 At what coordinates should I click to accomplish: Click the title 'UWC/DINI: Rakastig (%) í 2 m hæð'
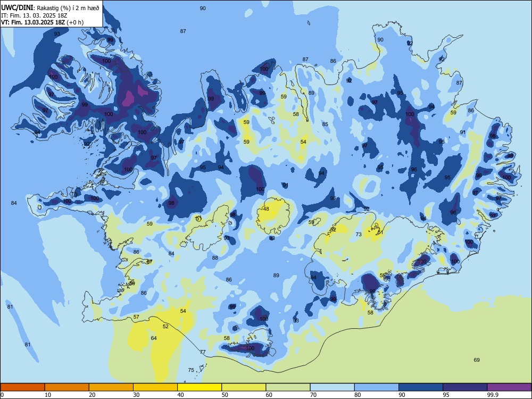click(x=50, y=8)
